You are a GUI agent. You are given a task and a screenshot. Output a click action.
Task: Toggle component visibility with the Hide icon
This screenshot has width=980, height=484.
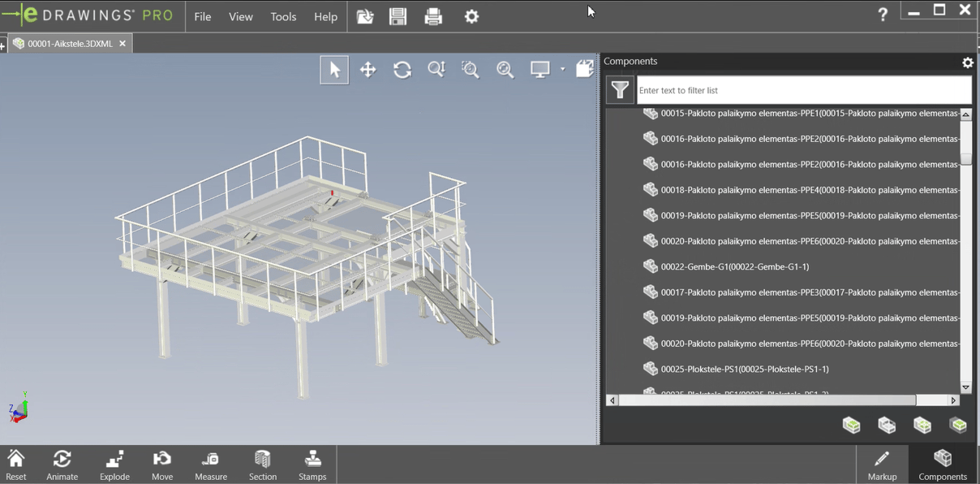click(887, 425)
